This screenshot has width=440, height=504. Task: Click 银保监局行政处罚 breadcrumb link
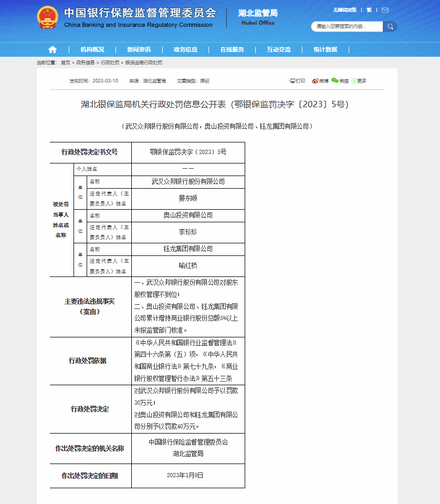click(143, 63)
